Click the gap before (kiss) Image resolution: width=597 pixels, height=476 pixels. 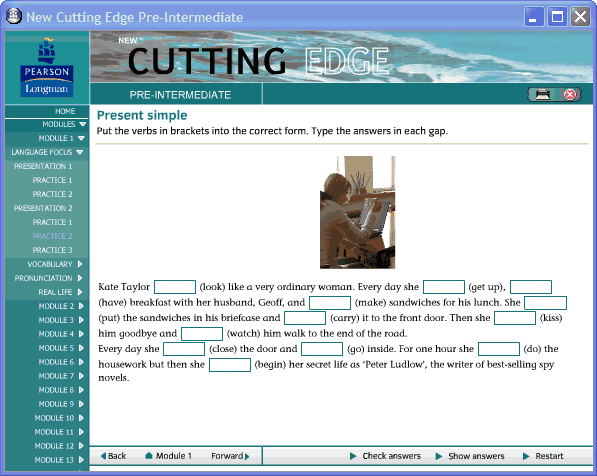pyautogui.click(x=515, y=318)
